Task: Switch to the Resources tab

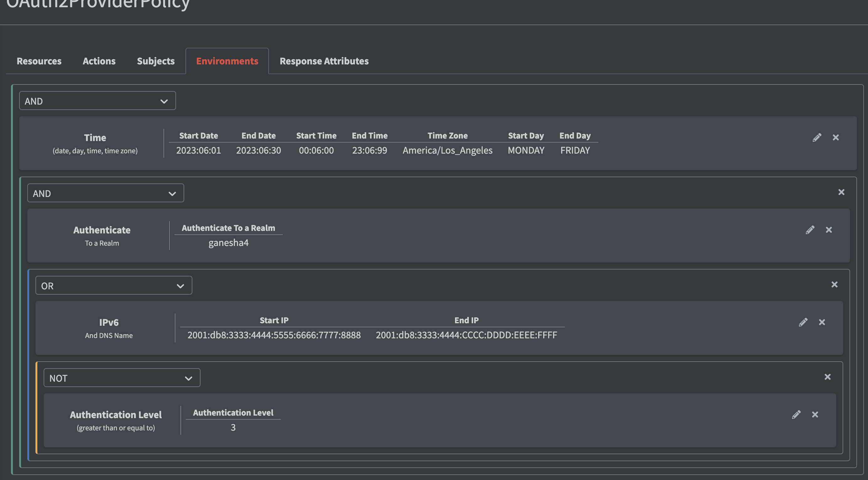Action: click(39, 61)
